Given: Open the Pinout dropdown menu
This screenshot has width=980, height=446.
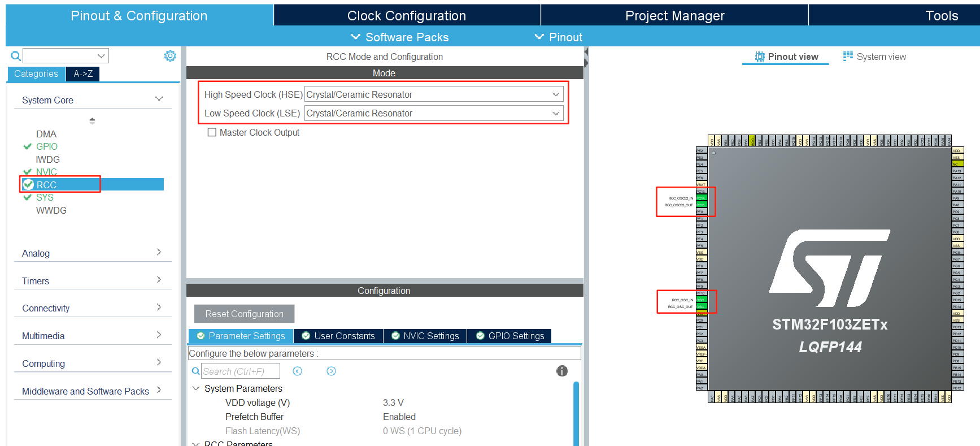Looking at the screenshot, I should click(x=558, y=37).
